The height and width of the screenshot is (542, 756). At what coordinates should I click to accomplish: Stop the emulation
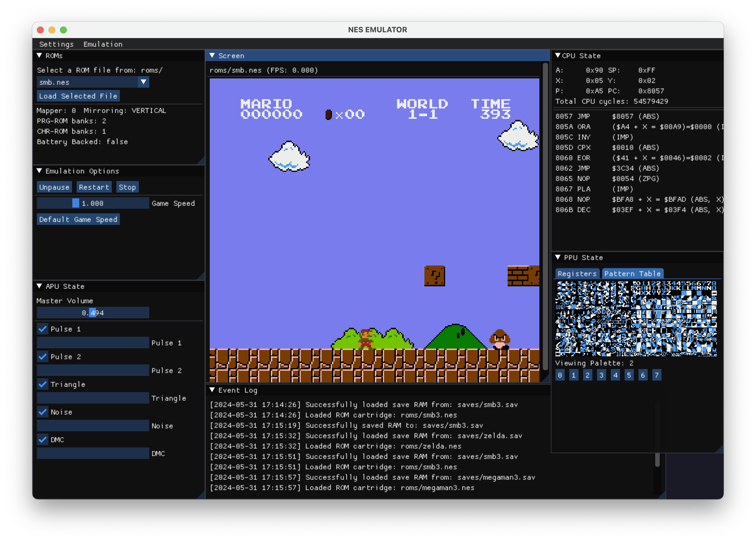point(127,187)
